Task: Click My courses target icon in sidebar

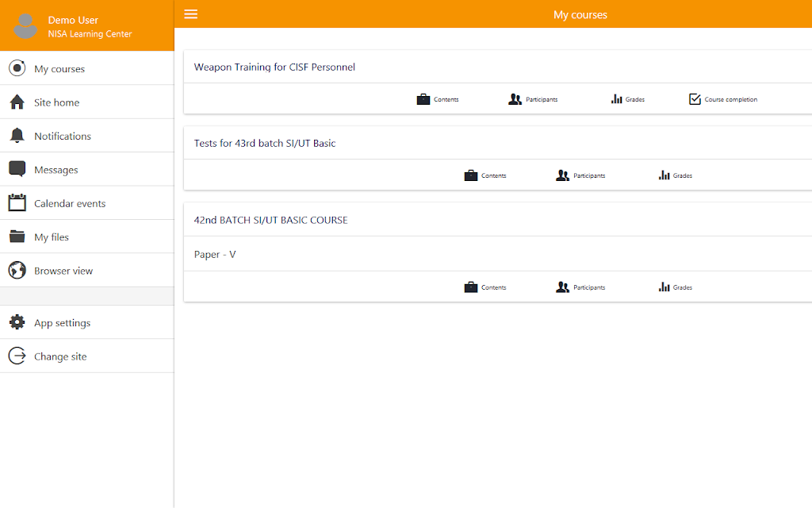Action: [17, 68]
